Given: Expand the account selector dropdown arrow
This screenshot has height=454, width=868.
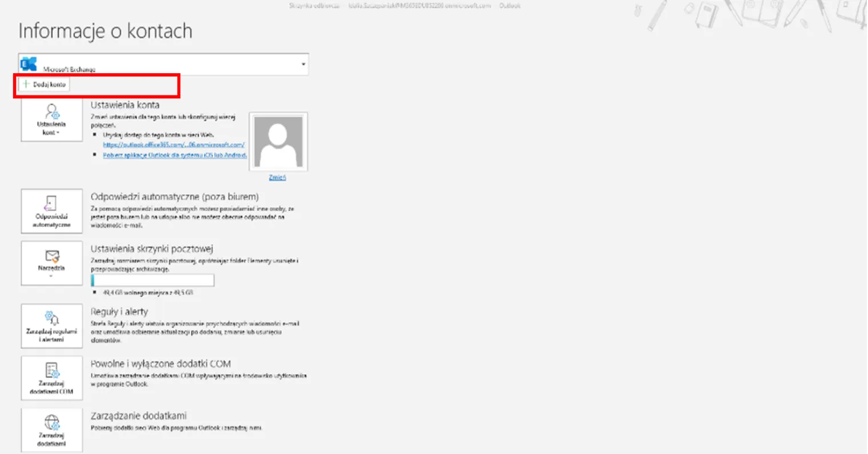Looking at the screenshot, I should tap(303, 65).
